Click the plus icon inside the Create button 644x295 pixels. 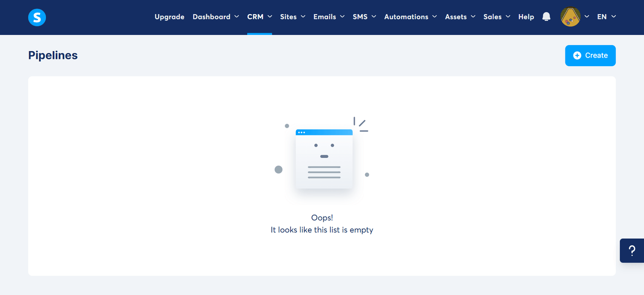[x=577, y=55]
